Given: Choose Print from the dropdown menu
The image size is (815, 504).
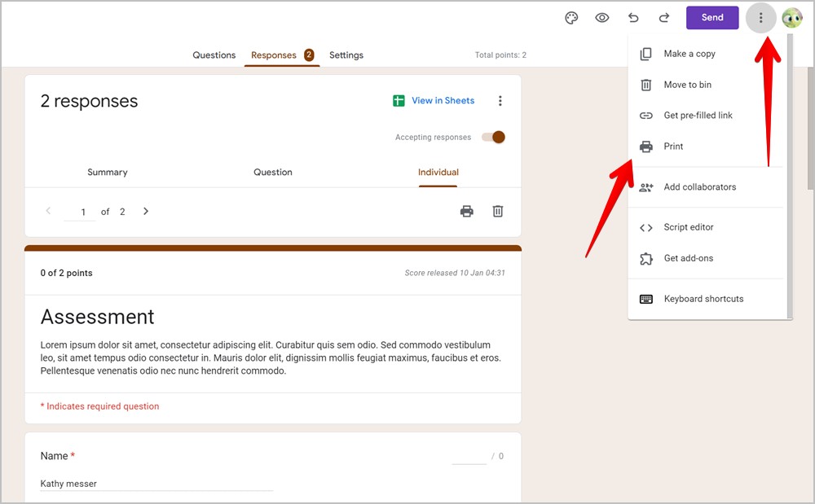Looking at the screenshot, I should click(707, 147).
